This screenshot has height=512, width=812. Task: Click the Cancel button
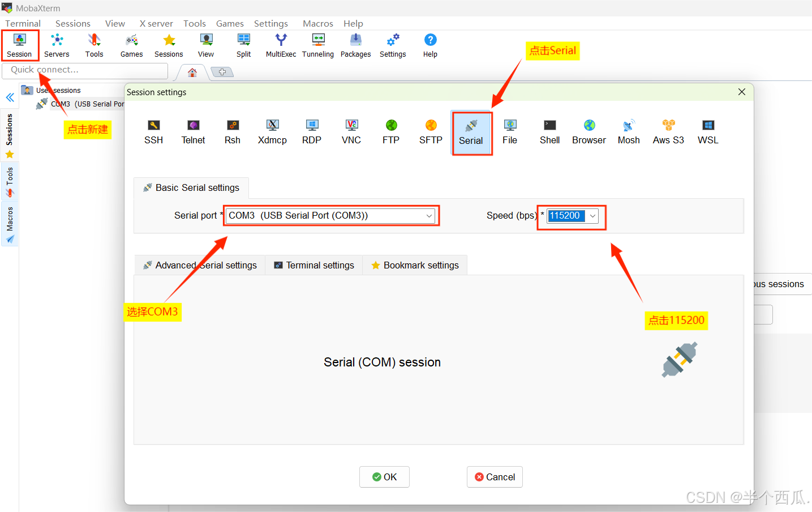point(495,477)
